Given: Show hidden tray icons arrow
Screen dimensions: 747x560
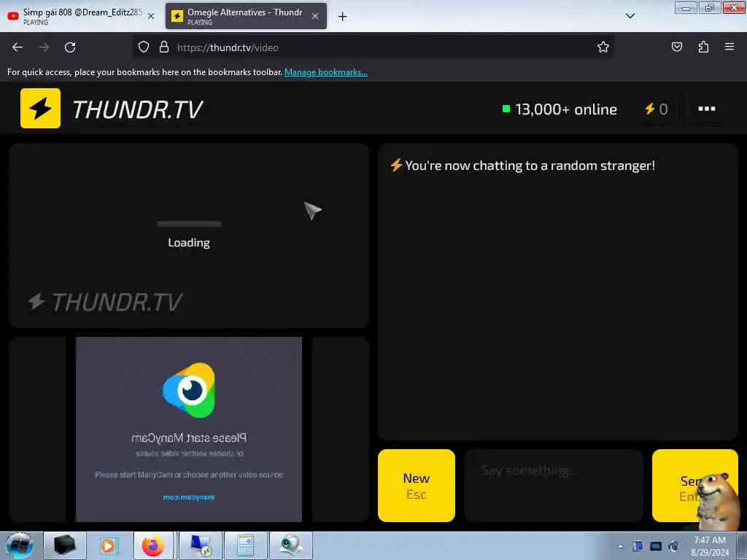Looking at the screenshot, I should click(x=620, y=546).
